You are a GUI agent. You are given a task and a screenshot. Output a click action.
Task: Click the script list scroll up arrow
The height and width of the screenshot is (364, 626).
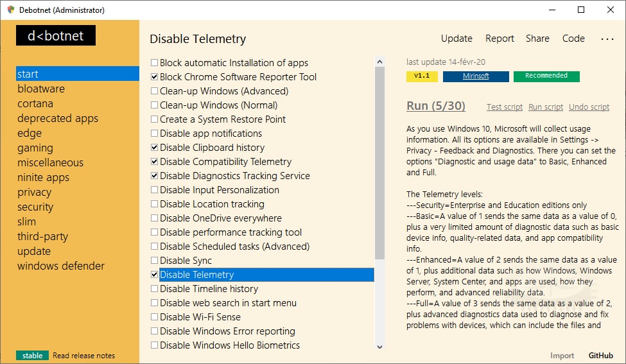[x=379, y=62]
